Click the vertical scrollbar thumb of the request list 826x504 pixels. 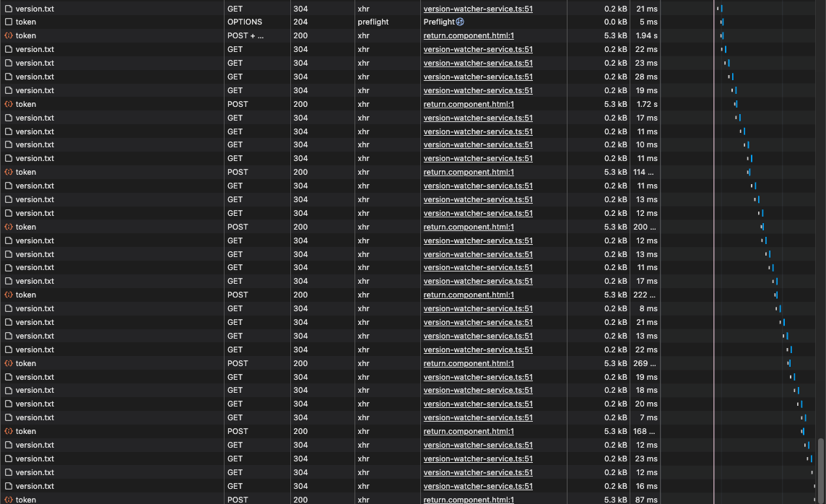coord(821,470)
